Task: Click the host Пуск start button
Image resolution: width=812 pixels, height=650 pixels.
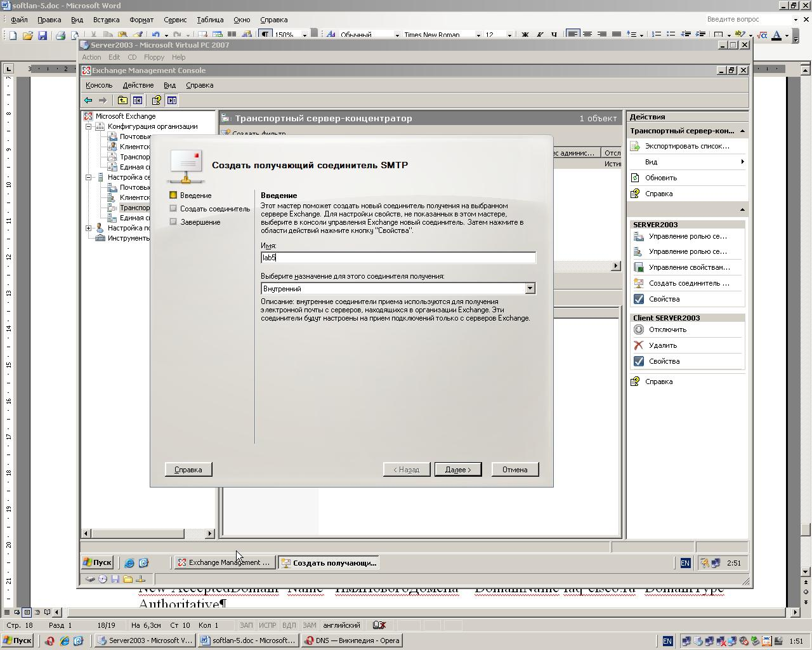Action: click(18, 640)
